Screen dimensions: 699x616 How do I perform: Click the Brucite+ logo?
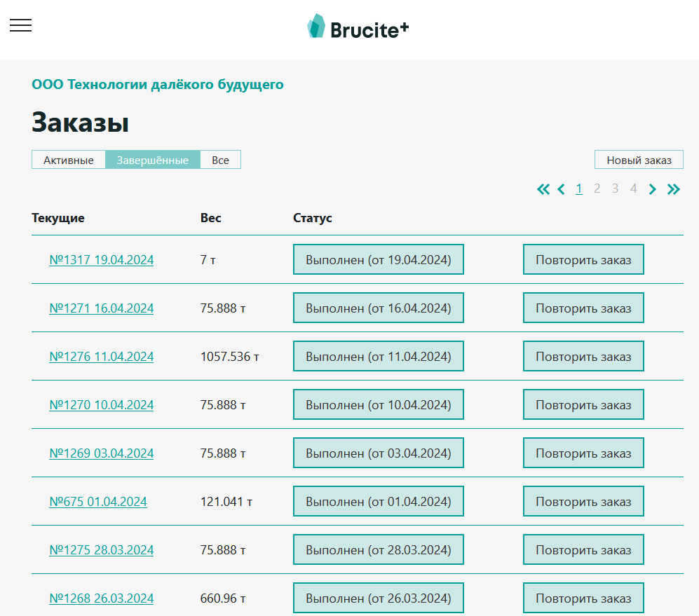coord(358,27)
